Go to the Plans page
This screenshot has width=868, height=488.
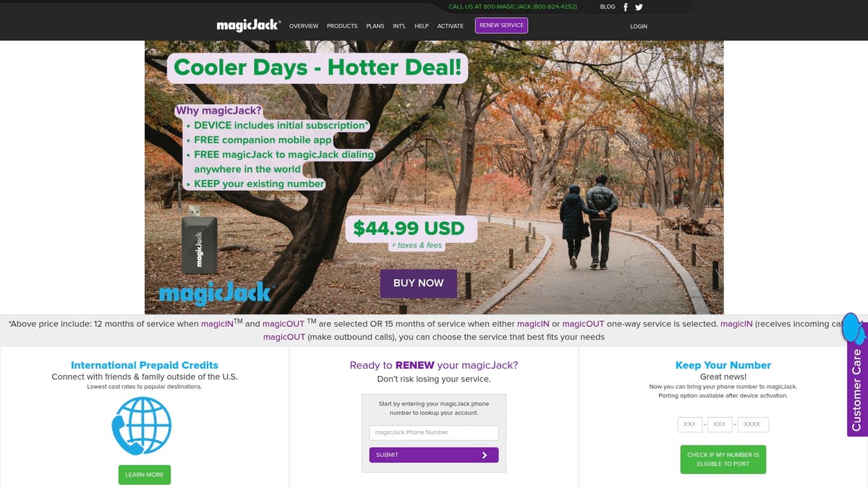[x=375, y=26]
